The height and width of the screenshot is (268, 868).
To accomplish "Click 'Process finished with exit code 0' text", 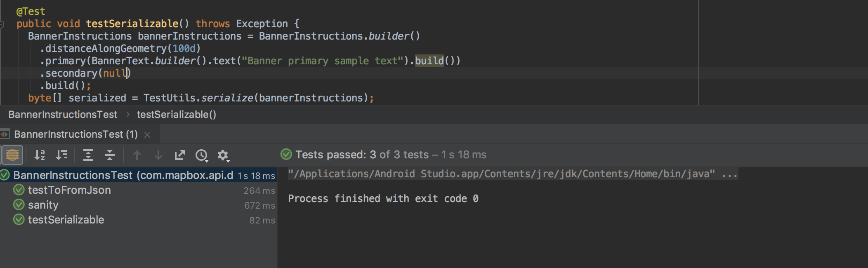I will coord(383,199).
